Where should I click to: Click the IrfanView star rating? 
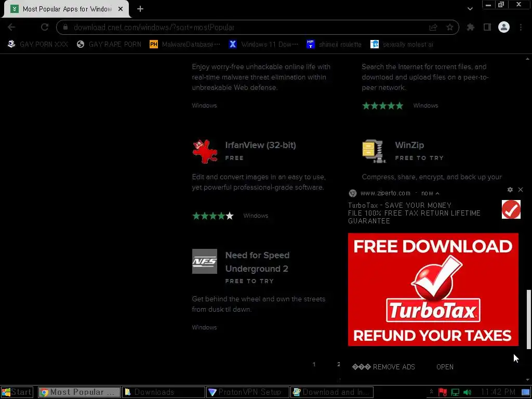pyautogui.click(x=213, y=216)
